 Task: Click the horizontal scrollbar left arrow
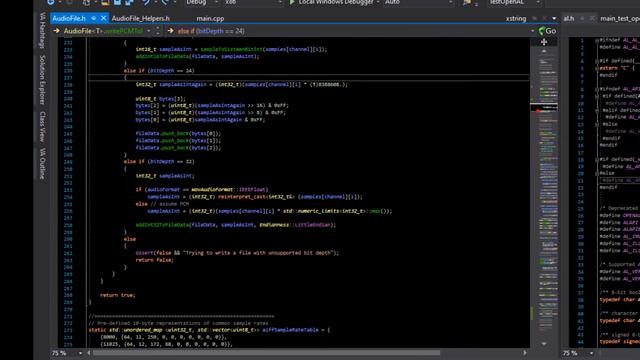89,353
